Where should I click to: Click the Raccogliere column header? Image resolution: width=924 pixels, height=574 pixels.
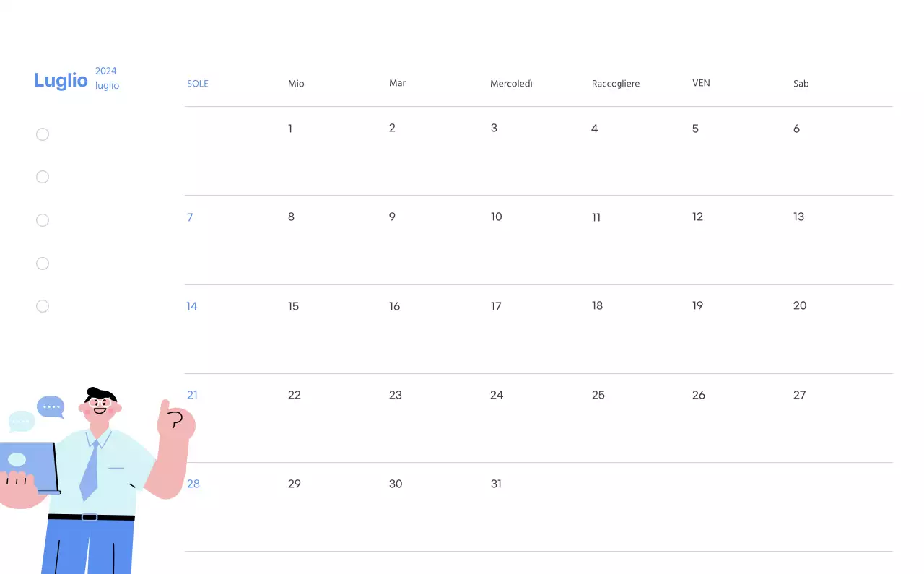coord(615,83)
